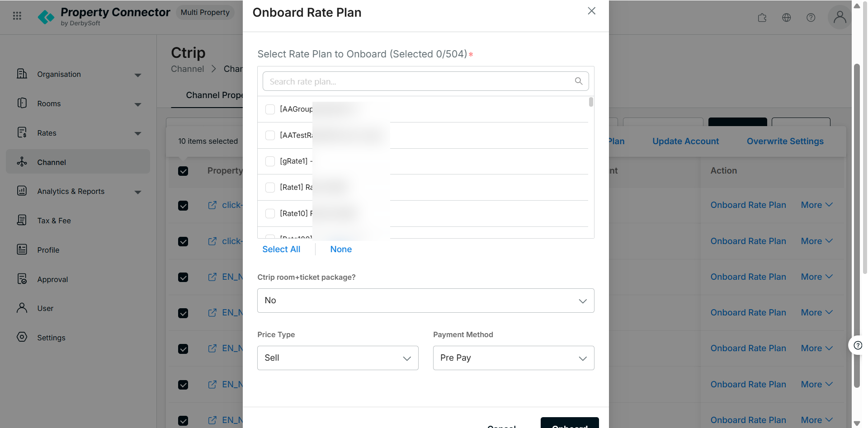The image size is (868, 428).
Task: Click the Ctrip page heading
Action: click(188, 52)
